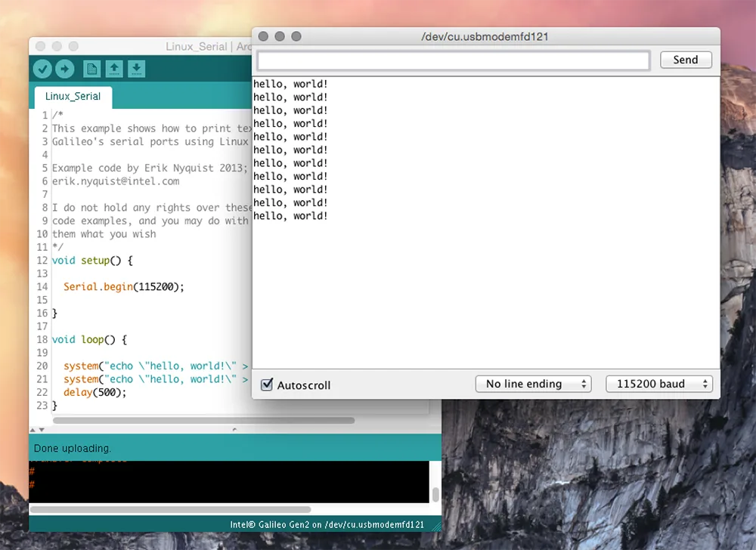Focus the Serial Monitor window title bar
The height and width of the screenshot is (550, 756).
point(484,36)
